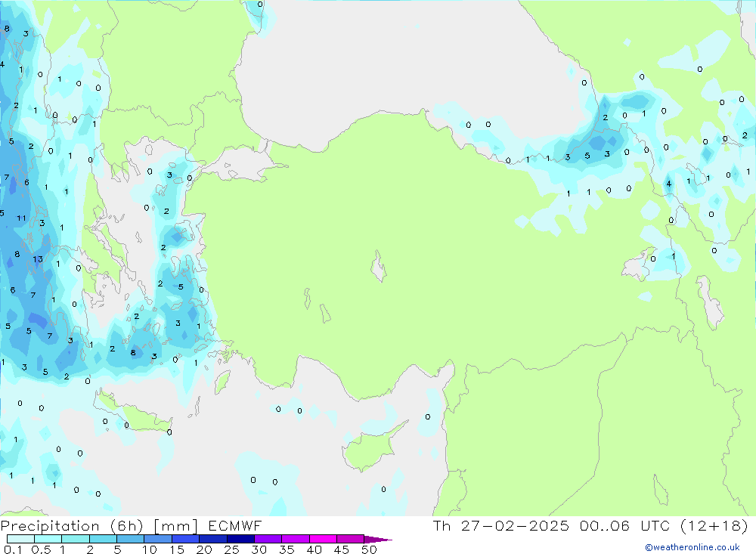Click the 'Th' weekday label in the date line
The height and width of the screenshot is (554, 756).
coord(442,525)
